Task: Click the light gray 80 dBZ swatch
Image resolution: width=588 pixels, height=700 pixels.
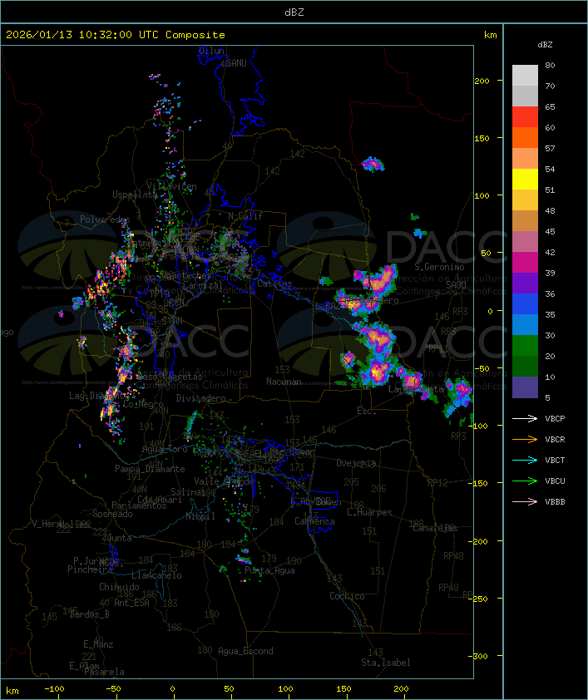Action: click(525, 75)
